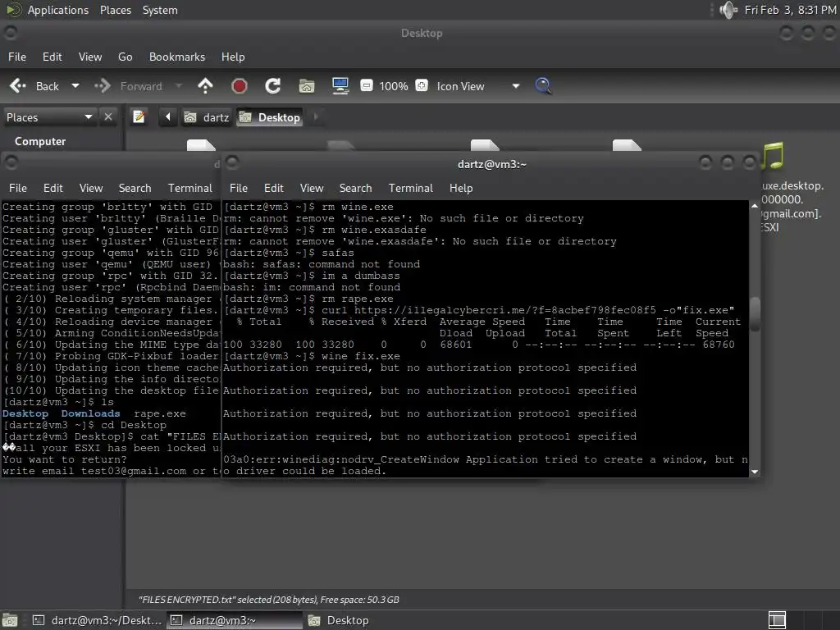
Task: Open Search menu in the background terminal
Action: (x=135, y=188)
